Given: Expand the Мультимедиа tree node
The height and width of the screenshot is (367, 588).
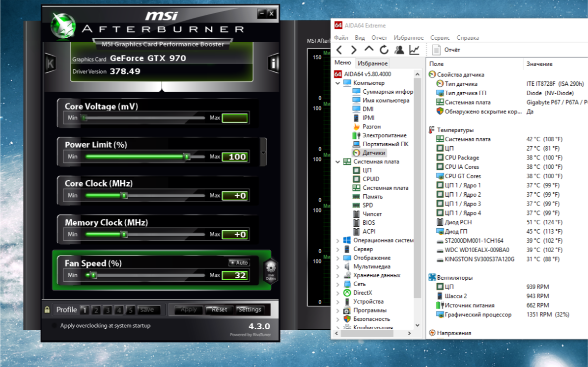Looking at the screenshot, I should [x=337, y=266].
